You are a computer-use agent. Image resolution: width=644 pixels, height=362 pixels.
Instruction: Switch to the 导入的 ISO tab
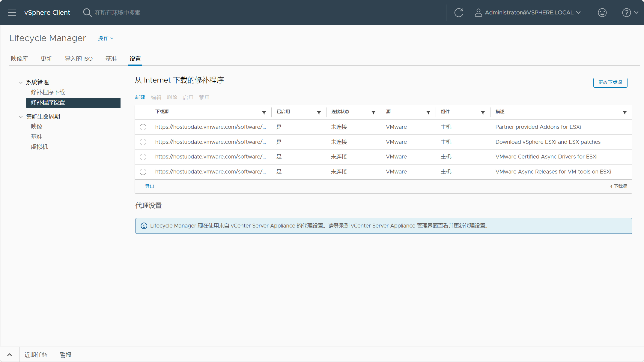coord(79,59)
